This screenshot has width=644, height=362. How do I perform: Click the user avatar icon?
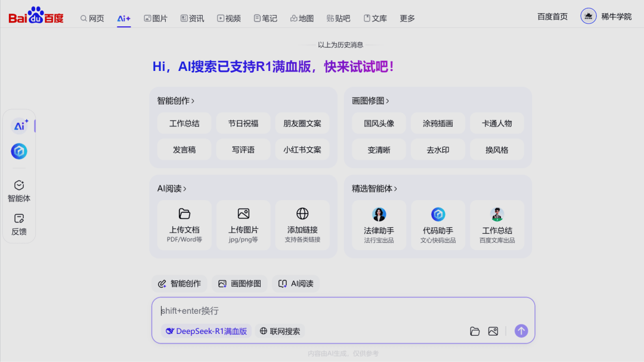588,17
